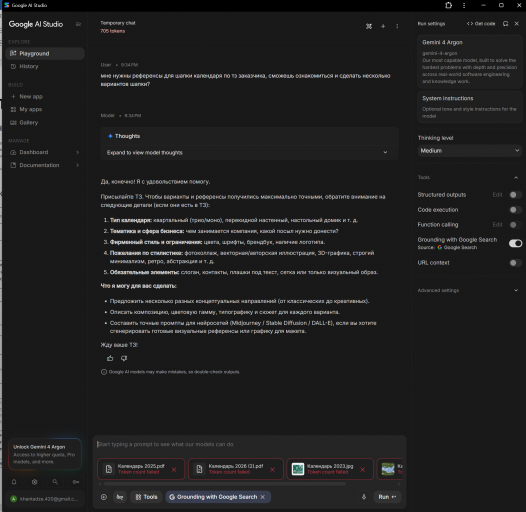The height and width of the screenshot is (512, 526).
Task: Remove the Календарь 2025.pdf attachment
Action: pyautogui.click(x=174, y=469)
